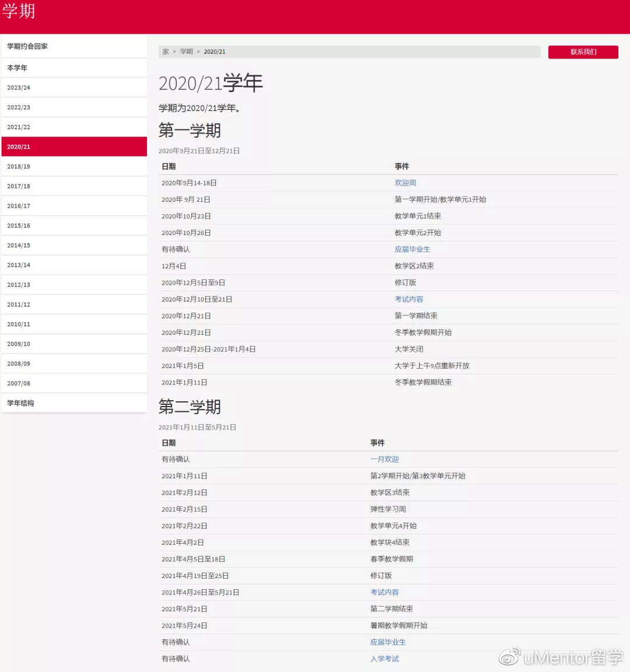The image size is (630, 672).
Task: Click 应届毕业生 link in second semester
Action: pos(388,642)
